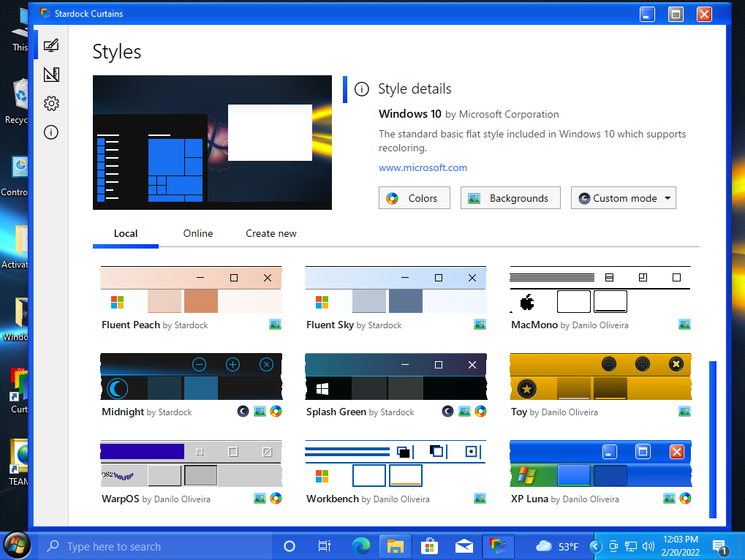Click the network tray icon

(631, 546)
